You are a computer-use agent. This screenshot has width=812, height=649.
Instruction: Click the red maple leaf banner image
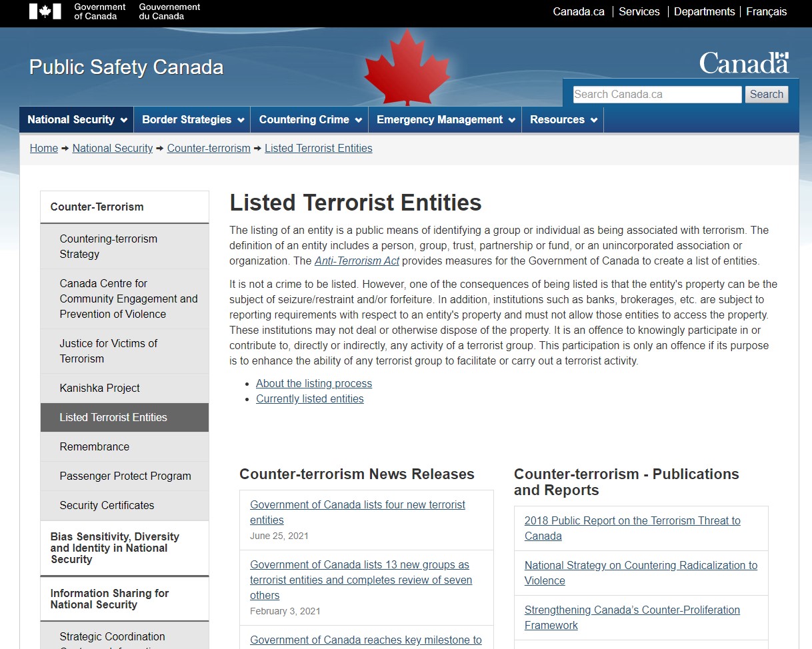407,67
